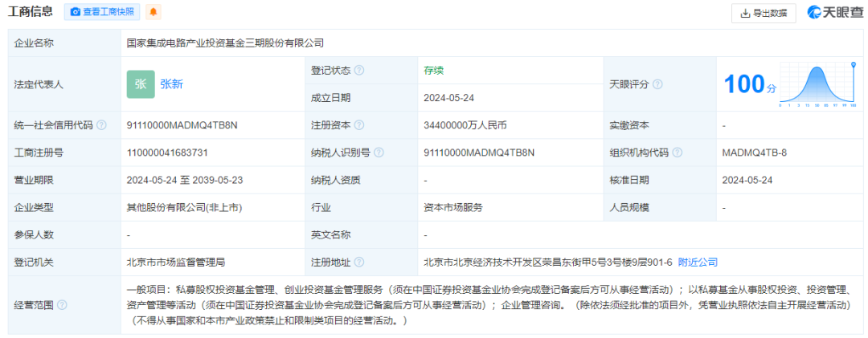Click the orange bell alert icon

pyautogui.click(x=153, y=12)
